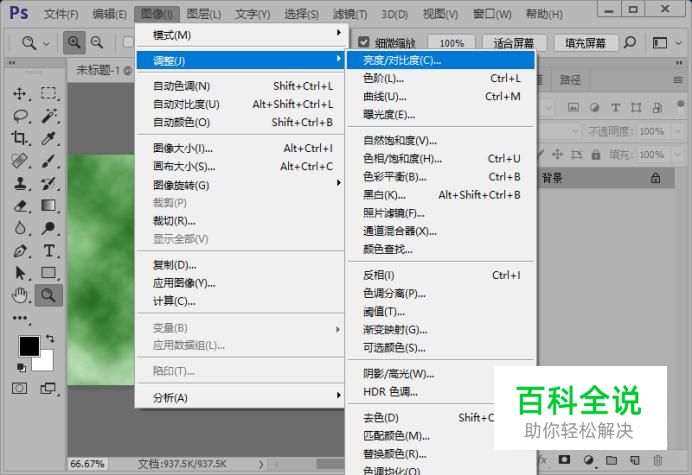Select the Move tool

coord(19,94)
